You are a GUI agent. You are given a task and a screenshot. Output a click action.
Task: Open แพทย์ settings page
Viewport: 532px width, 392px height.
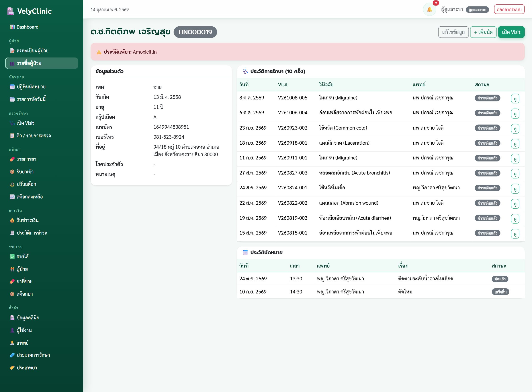(42, 343)
